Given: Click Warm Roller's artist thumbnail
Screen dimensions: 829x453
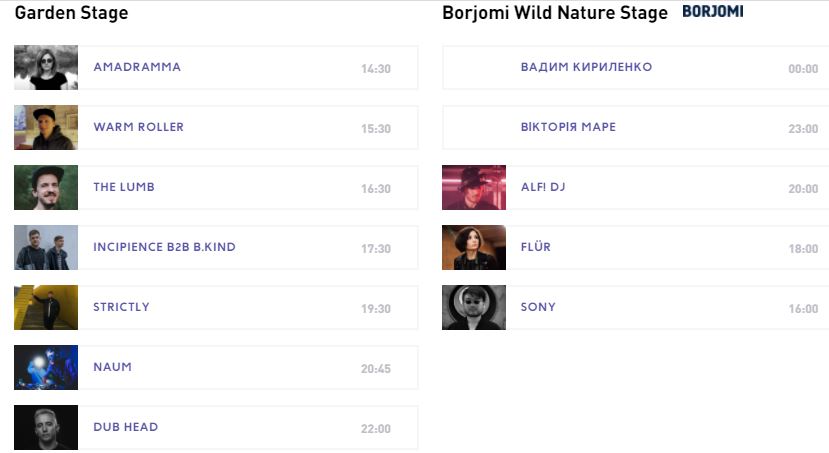Looking at the screenshot, I should [x=46, y=128].
